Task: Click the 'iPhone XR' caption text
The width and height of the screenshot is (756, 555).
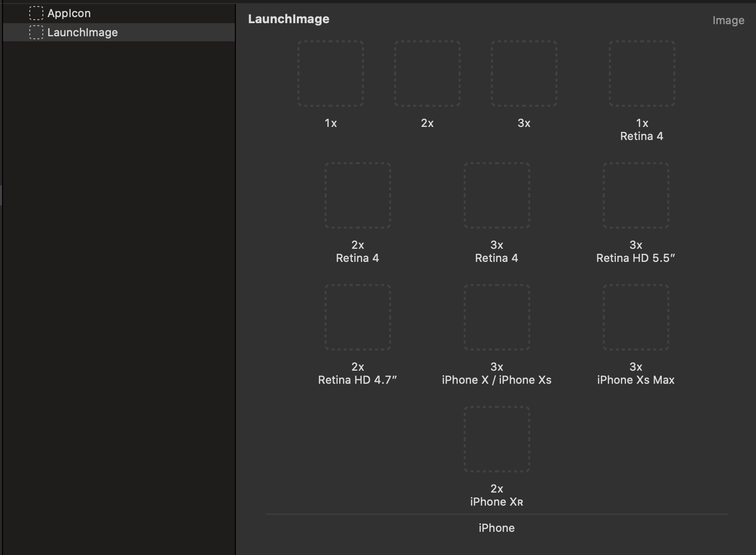Action: (497, 502)
